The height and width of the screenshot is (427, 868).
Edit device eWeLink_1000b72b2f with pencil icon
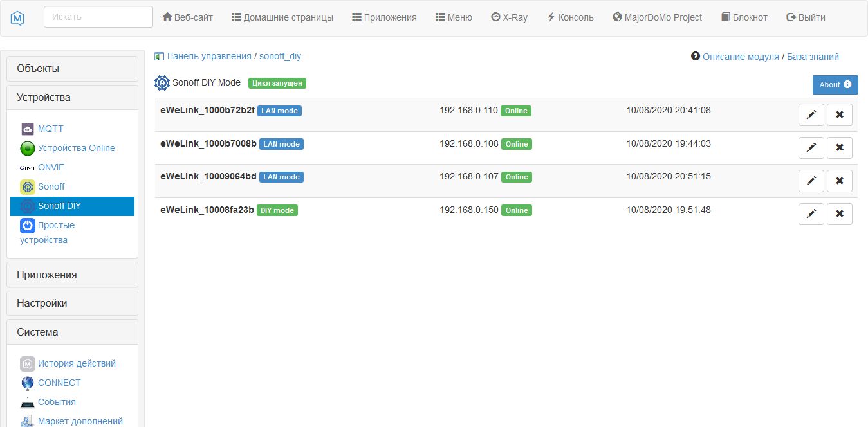811,114
